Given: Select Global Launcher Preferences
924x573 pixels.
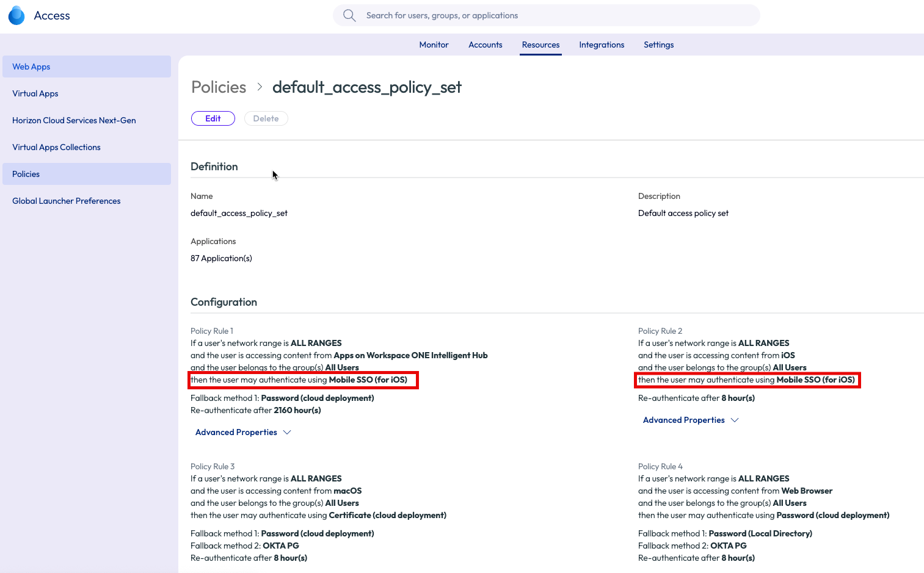Looking at the screenshot, I should point(66,201).
